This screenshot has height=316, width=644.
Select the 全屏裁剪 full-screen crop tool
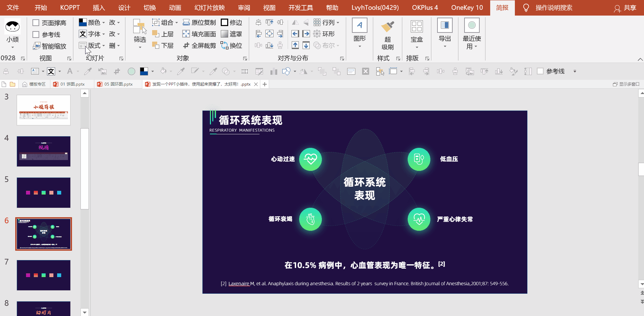[x=186, y=45]
